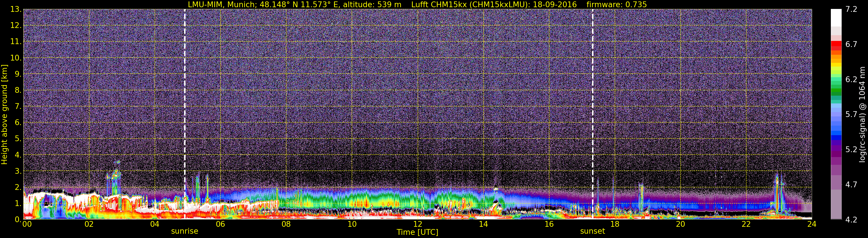
Task: Click the 'sunrise' label below the axis
Action: tap(185, 231)
